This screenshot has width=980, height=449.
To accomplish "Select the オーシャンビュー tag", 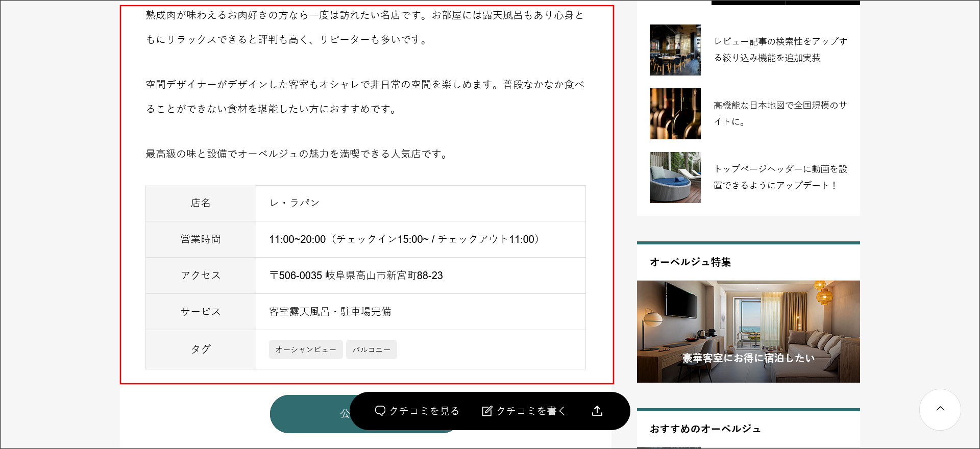I will click(306, 350).
